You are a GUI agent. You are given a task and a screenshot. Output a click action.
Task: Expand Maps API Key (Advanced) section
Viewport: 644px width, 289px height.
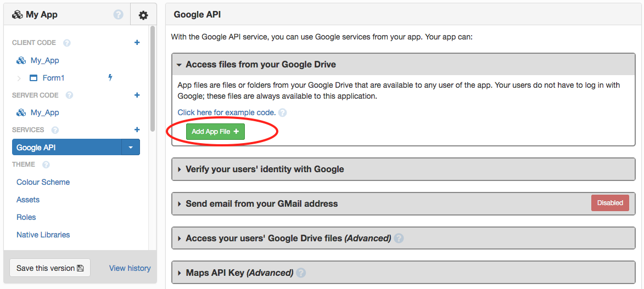coord(179,273)
